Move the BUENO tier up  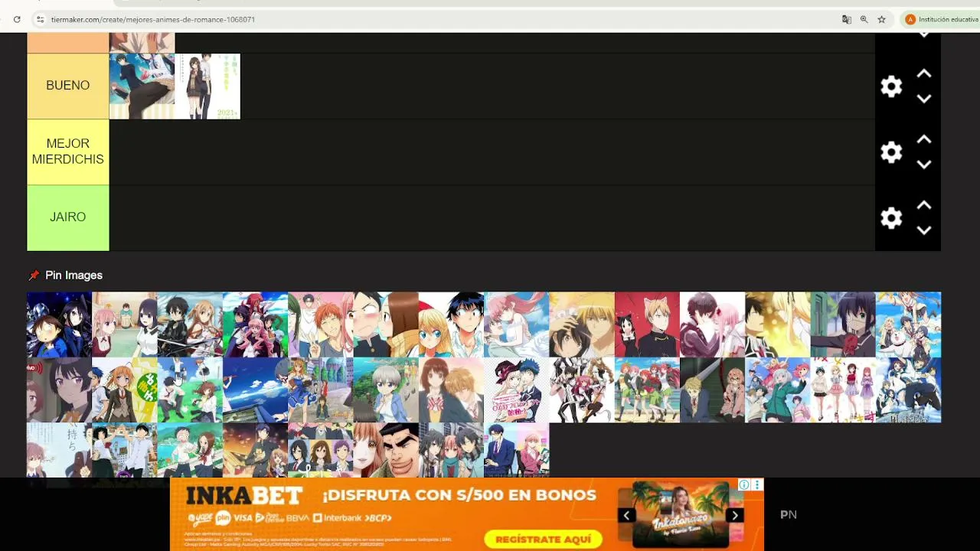tap(924, 74)
